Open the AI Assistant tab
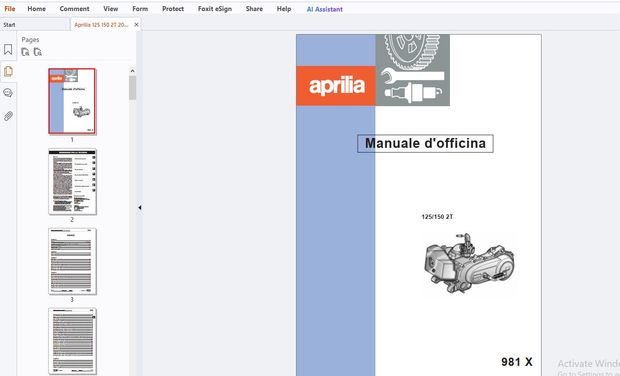Viewport: 620px width, 376px height. coord(325,9)
